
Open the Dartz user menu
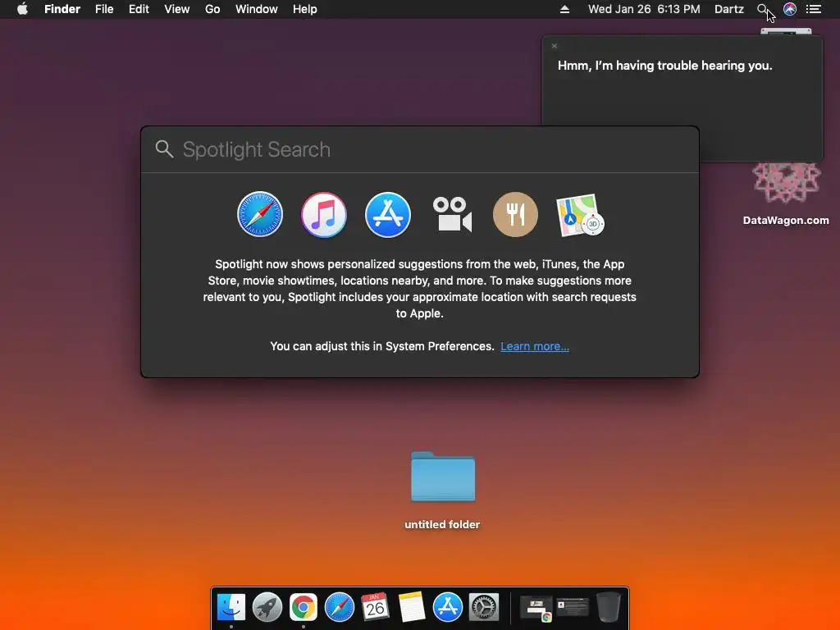[729, 9]
